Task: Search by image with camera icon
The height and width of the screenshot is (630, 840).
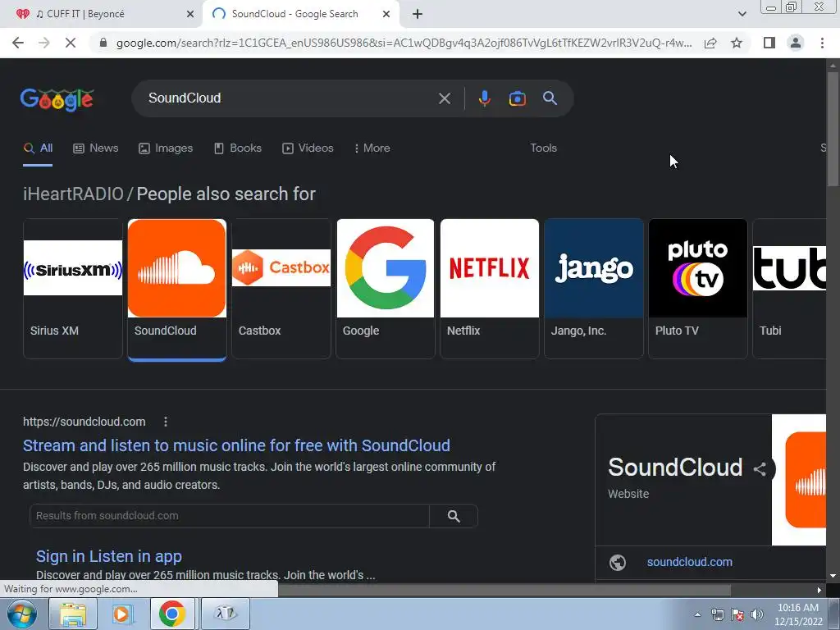Action: (517, 98)
